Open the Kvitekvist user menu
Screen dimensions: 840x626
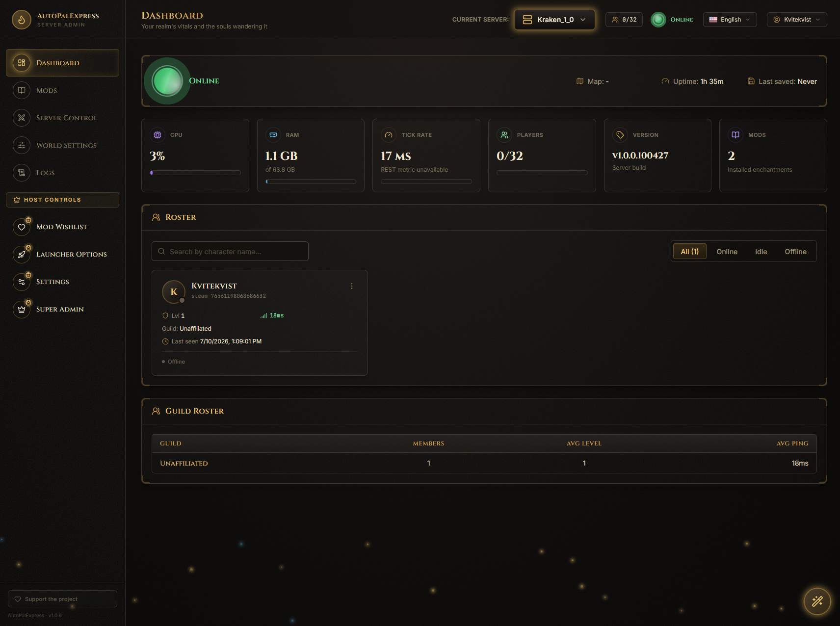pyautogui.click(x=797, y=20)
